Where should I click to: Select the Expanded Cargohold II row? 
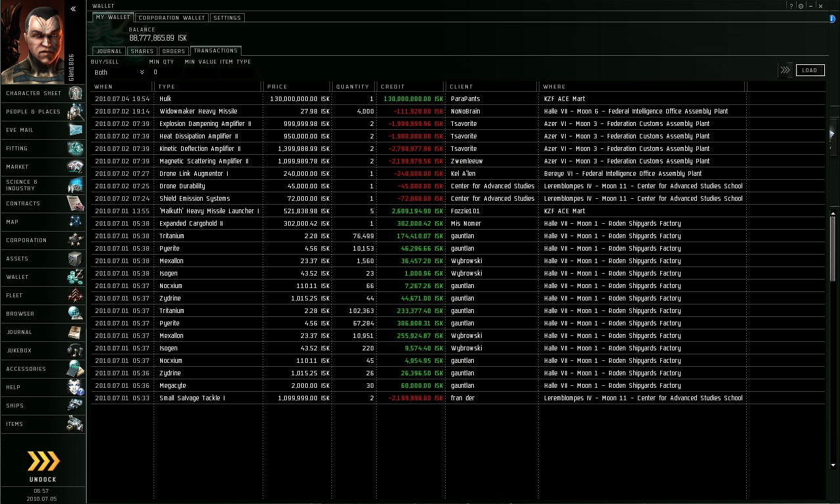click(x=458, y=224)
